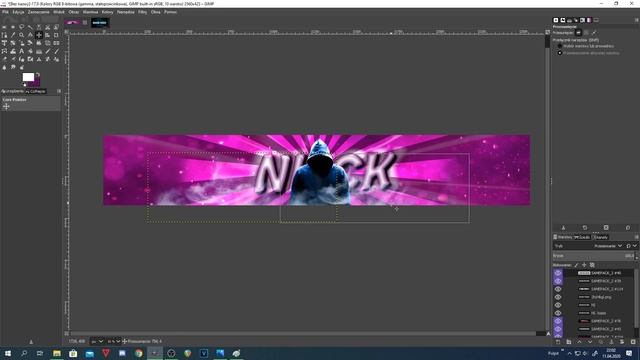Select the Measure tool

(x=30, y=35)
